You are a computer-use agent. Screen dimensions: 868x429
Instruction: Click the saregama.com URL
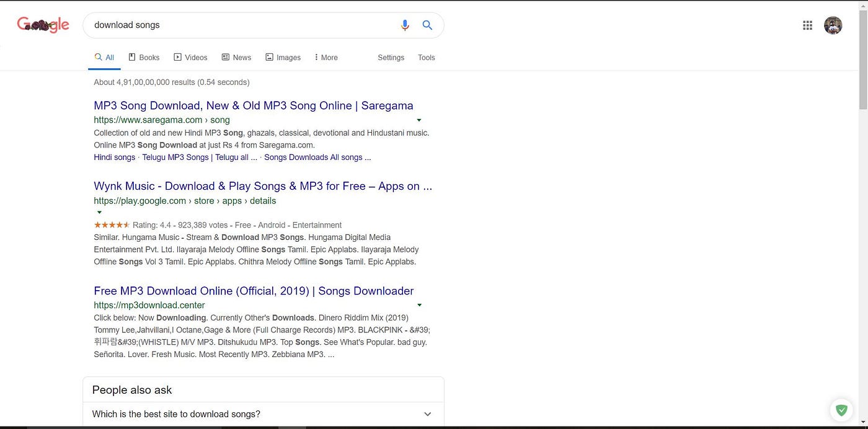[162, 120]
